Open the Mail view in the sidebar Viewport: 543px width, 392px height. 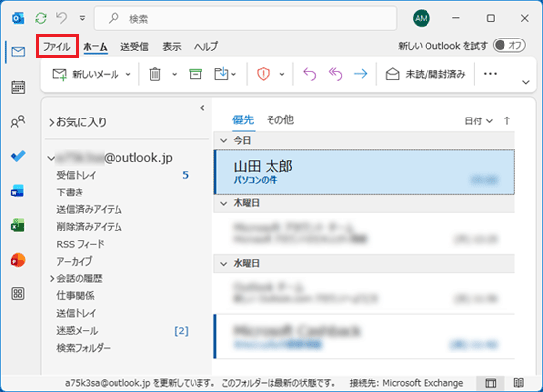[18, 52]
